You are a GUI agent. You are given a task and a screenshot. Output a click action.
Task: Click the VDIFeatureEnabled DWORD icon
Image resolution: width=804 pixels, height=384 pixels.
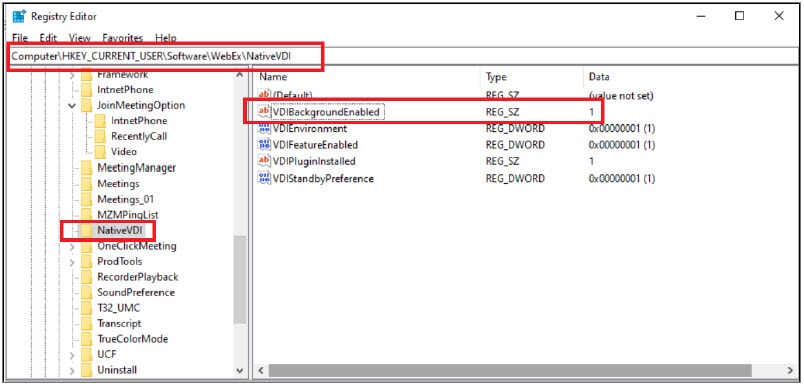point(265,145)
